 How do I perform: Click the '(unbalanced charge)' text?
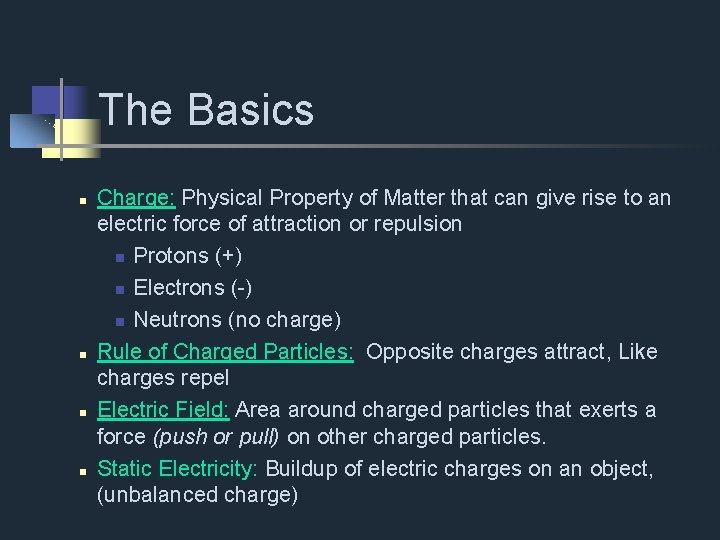tap(197, 495)
